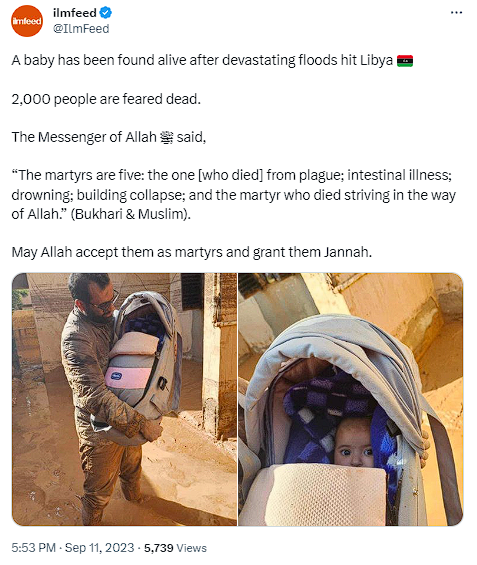477x565 pixels.
Task: Click the blue verified badge
Action: click(106, 13)
